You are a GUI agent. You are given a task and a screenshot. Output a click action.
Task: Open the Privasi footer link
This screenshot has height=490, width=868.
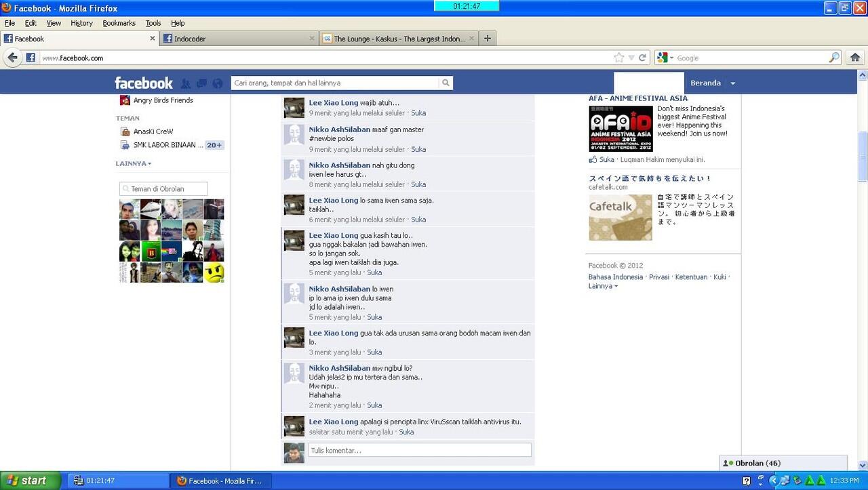pos(659,277)
